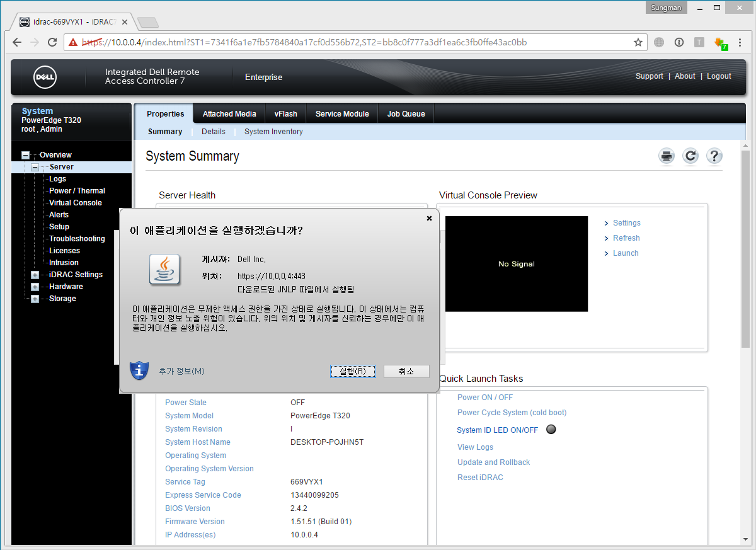
Task: Open the help question mark icon
Action: [714, 156]
